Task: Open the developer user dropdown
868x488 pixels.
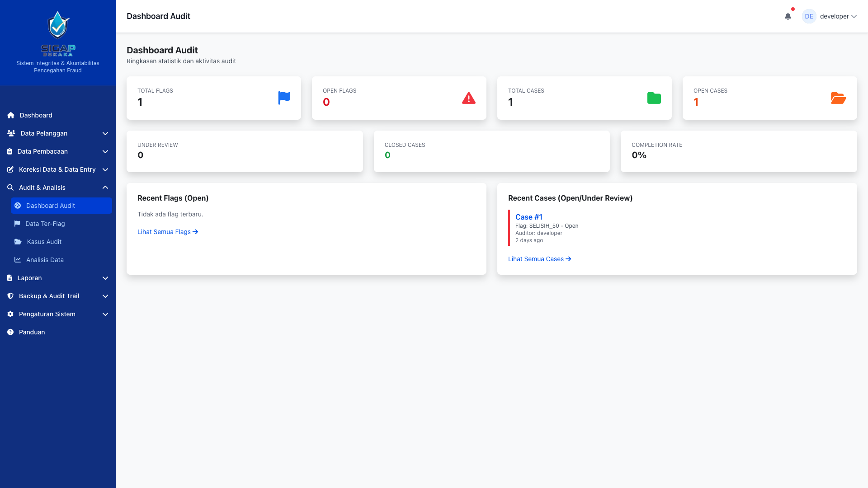Action: pos(838,16)
